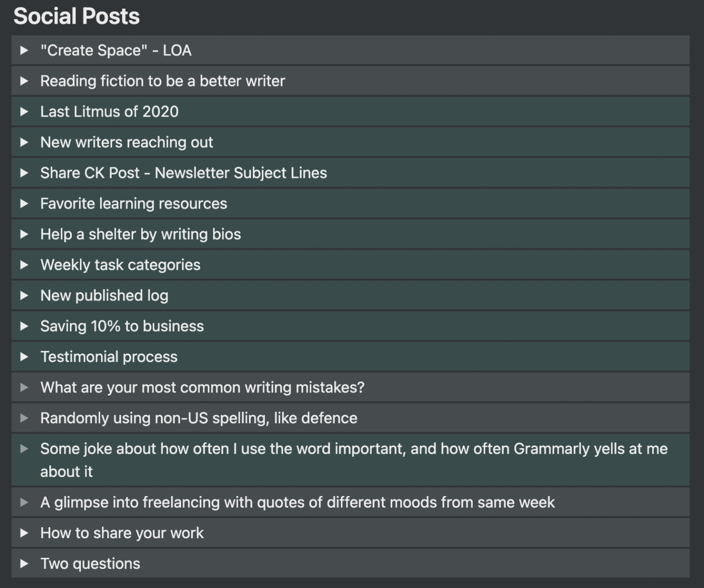The image size is (704, 588).
Task: Expand Help a shelter by writing bios
Action: [x=24, y=234]
